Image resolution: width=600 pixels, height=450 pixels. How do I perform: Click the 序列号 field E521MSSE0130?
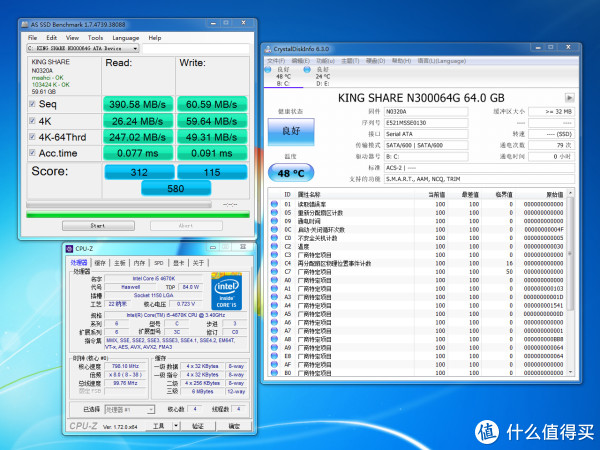point(426,123)
